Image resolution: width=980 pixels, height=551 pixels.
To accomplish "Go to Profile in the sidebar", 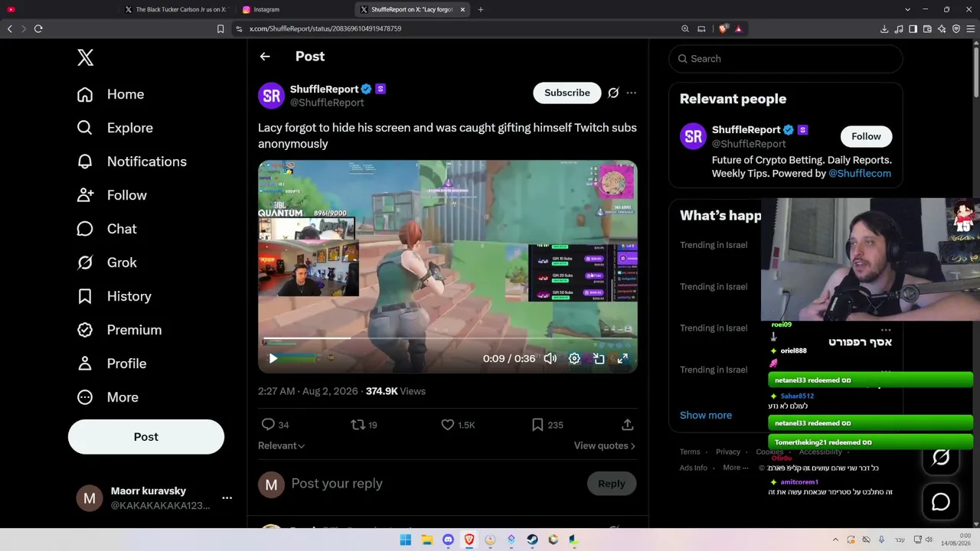I will click(112, 364).
